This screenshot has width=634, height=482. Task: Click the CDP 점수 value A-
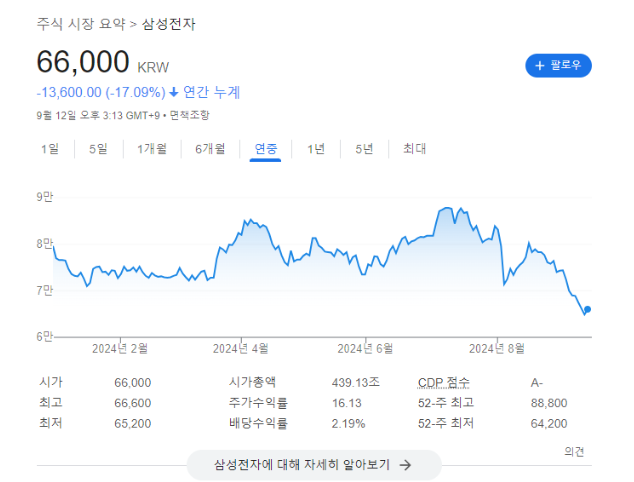[537, 383]
